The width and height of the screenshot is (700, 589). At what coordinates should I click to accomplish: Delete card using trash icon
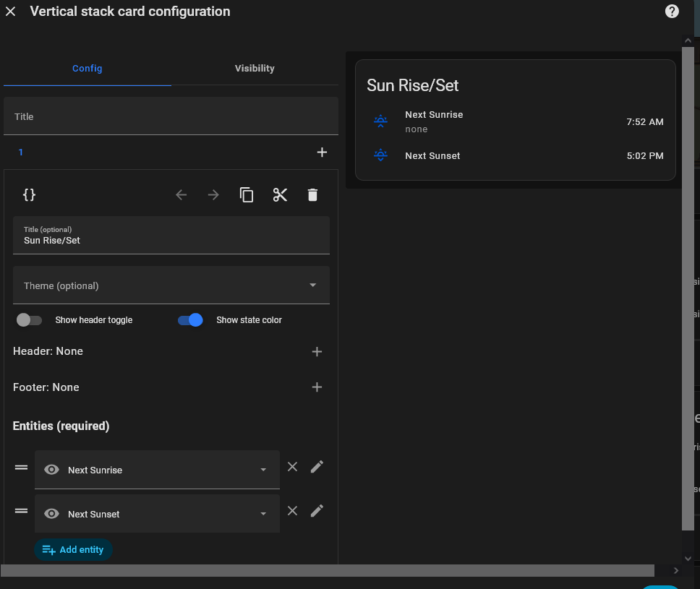[312, 195]
